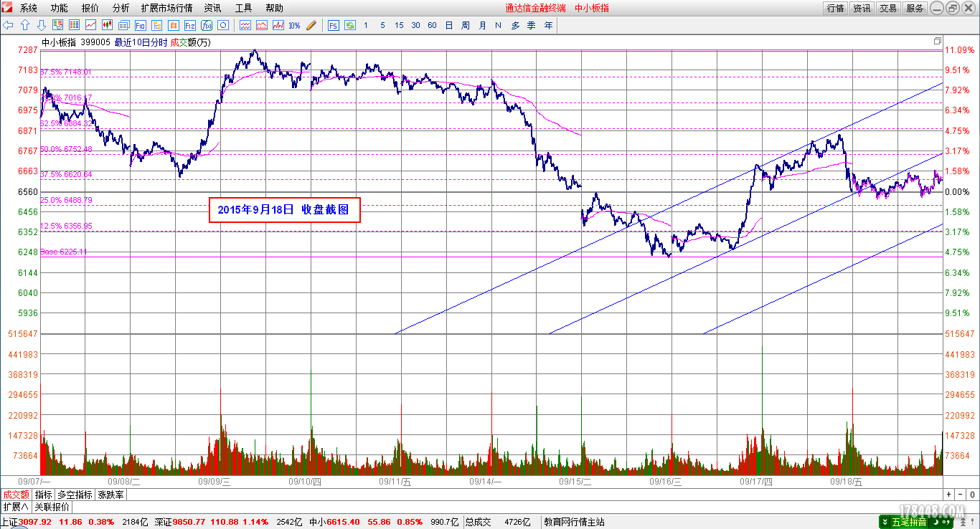The image size is (980, 529).
Task: Click the 行情 button at top right
Action: click(x=835, y=8)
